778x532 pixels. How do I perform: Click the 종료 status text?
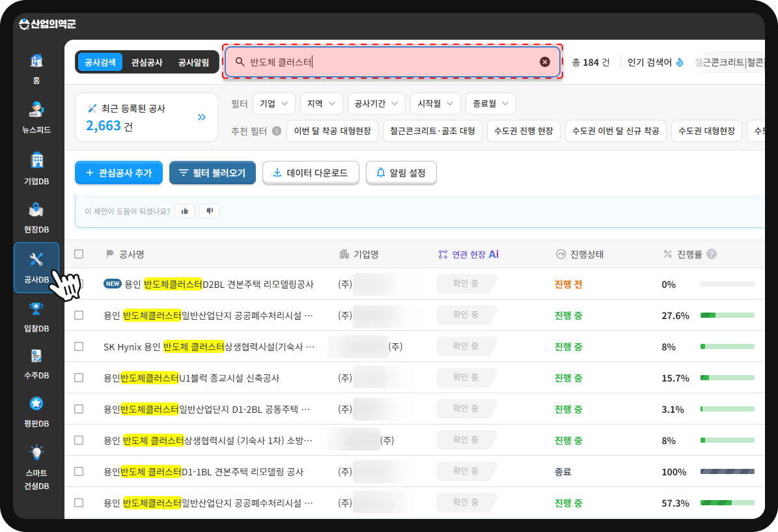click(563, 471)
